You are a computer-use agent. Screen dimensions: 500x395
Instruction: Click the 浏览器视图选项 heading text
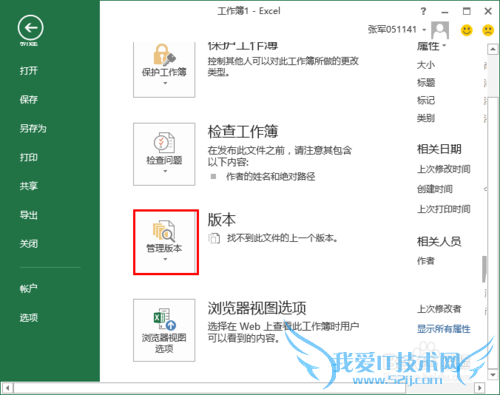click(257, 308)
